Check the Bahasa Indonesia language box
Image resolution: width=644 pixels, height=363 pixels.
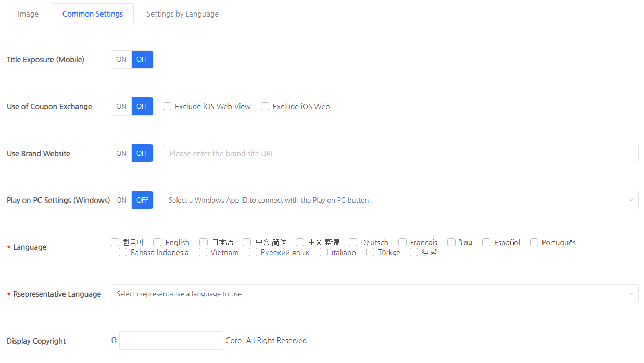[x=123, y=252]
